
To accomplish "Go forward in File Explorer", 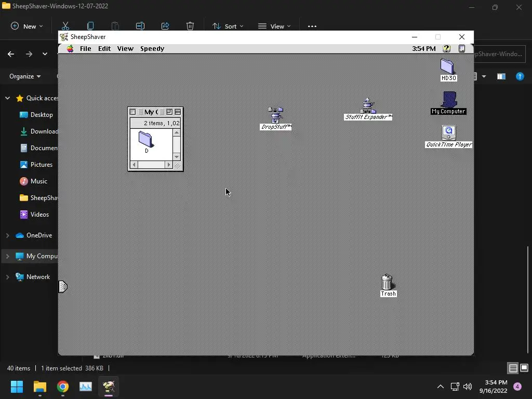I will [29, 54].
